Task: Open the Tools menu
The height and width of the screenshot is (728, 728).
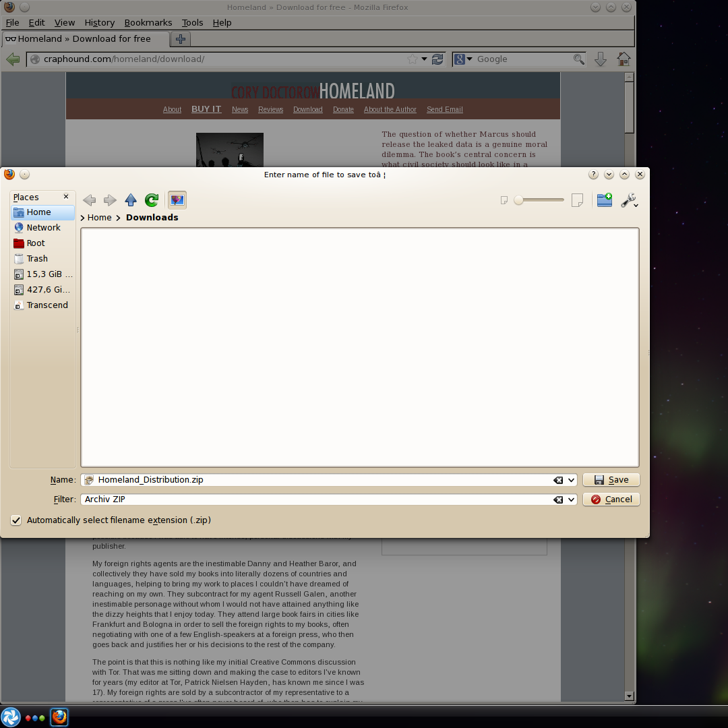Action: point(192,22)
